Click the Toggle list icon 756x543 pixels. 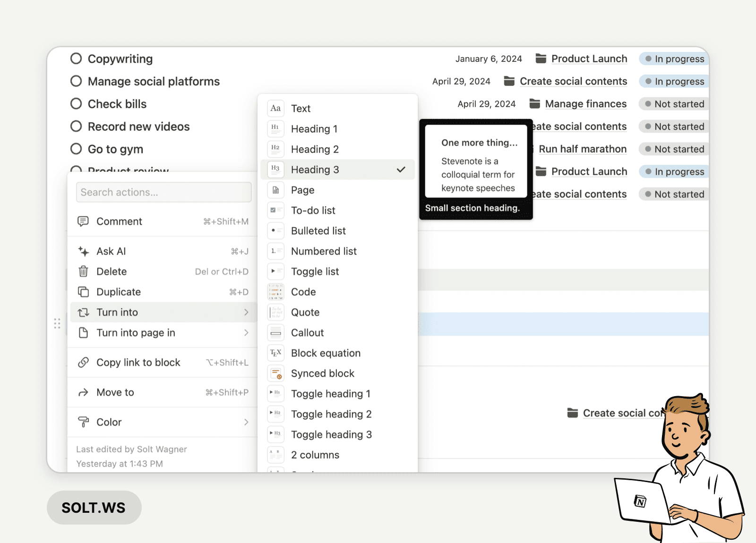pos(275,271)
